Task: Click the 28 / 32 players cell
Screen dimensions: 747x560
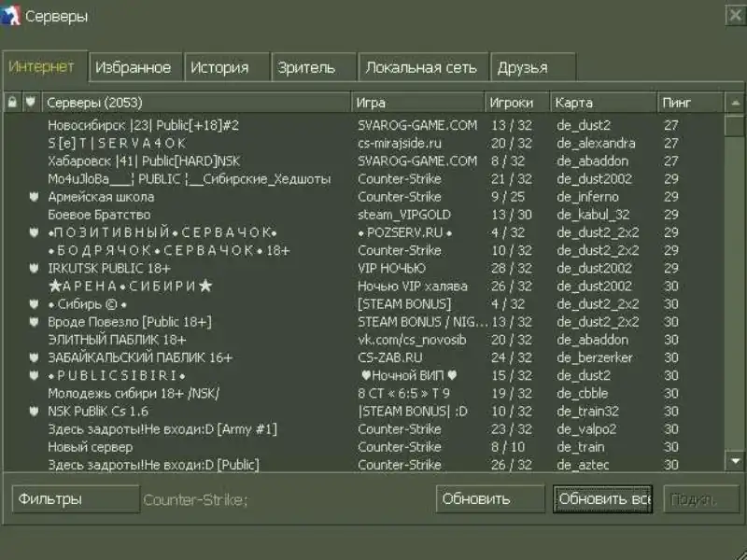Action: tap(512, 268)
